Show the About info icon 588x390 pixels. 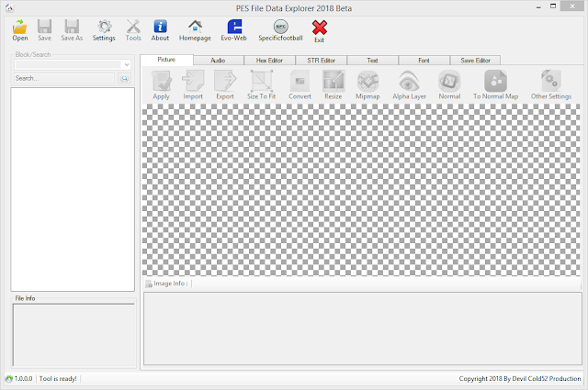(x=160, y=27)
